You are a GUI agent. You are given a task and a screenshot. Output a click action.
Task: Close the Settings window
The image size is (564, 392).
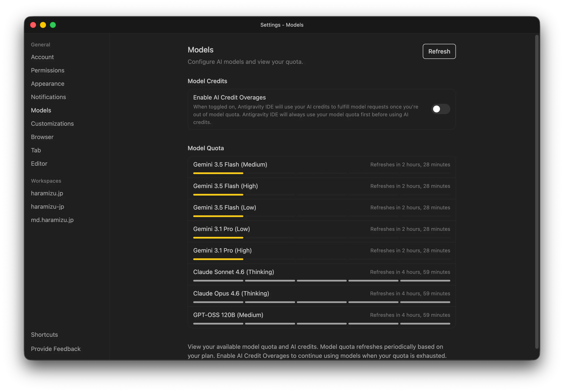click(x=33, y=25)
